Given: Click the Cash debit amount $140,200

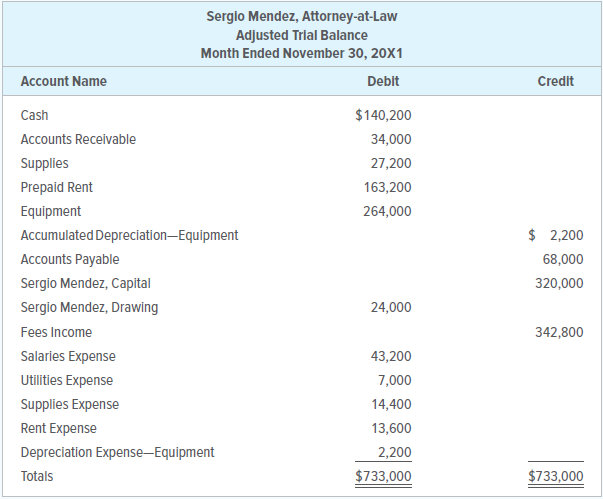Looking at the screenshot, I should 383,116.
